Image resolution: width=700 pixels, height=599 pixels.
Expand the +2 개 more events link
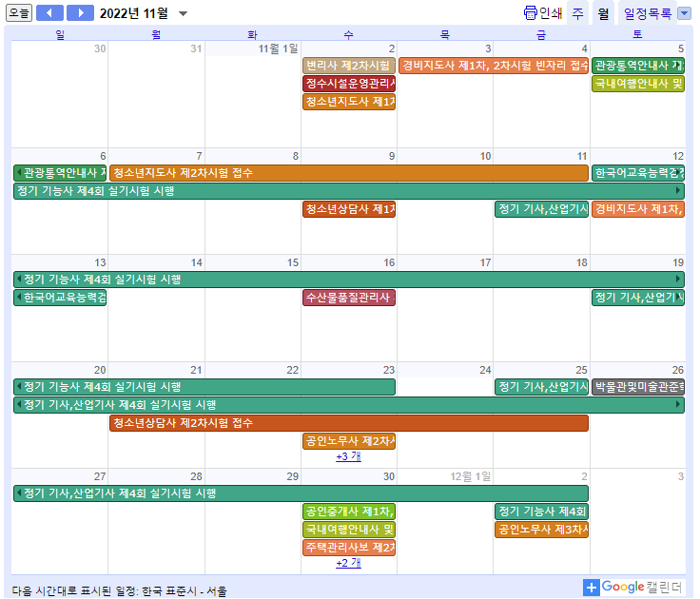[348, 563]
